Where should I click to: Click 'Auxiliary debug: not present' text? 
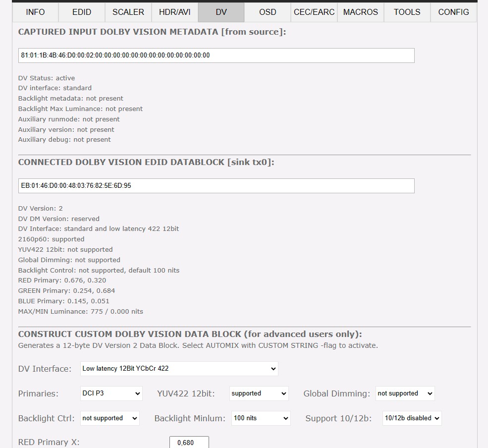(64, 139)
